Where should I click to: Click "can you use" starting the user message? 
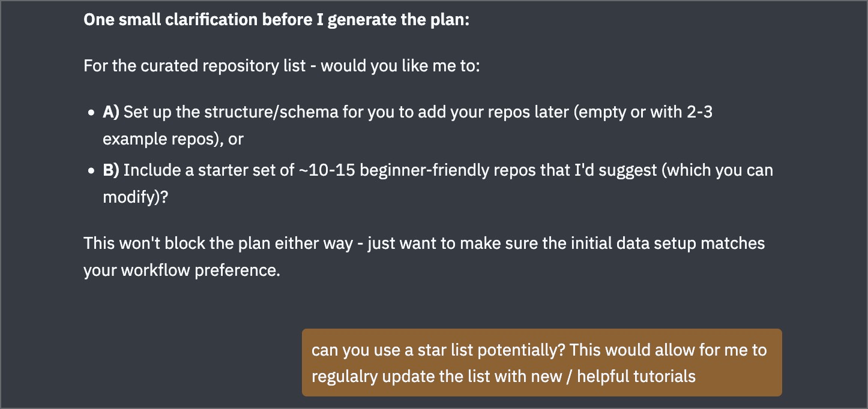tap(346, 349)
